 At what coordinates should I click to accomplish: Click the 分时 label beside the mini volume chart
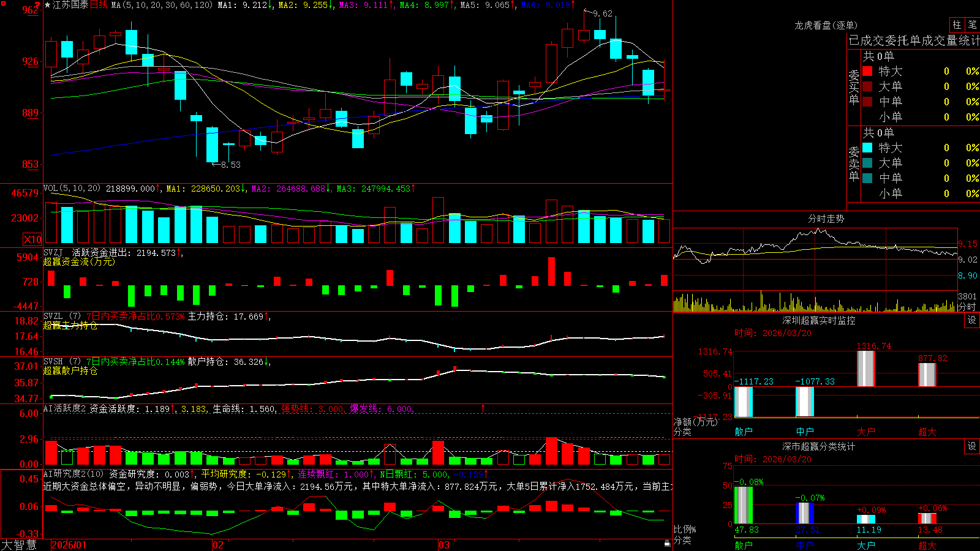(x=967, y=307)
